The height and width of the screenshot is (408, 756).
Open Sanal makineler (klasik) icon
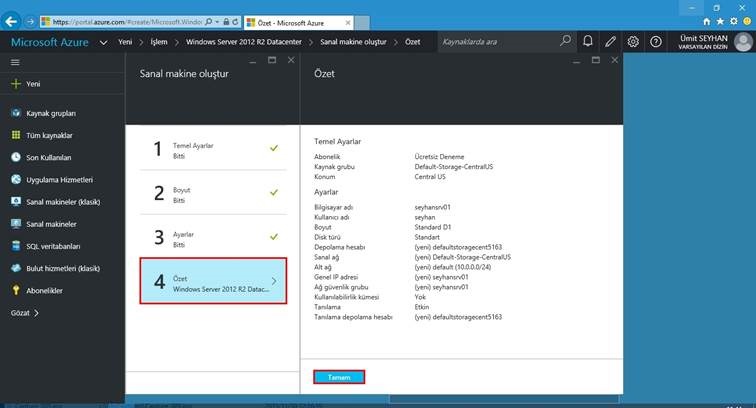[x=16, y=202]
